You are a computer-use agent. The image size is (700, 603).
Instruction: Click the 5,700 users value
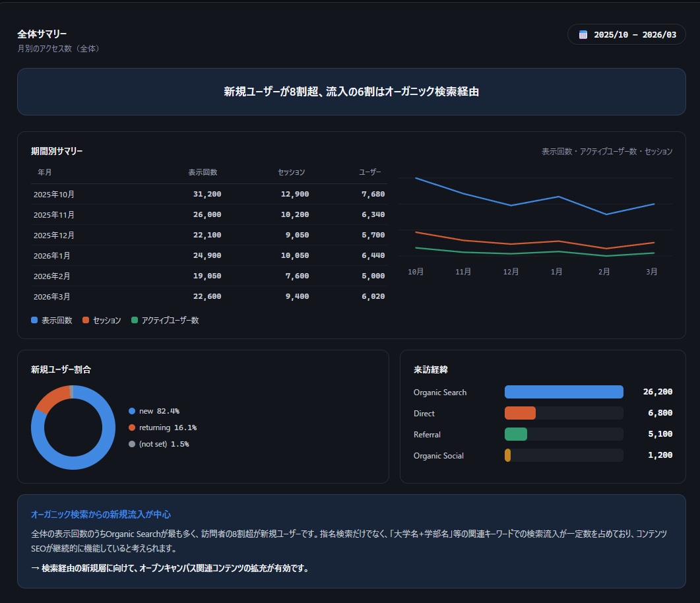pos(373,236)
